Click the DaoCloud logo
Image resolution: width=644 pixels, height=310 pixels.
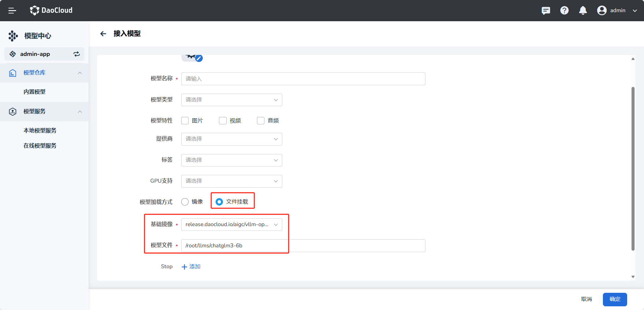[51, 10]
